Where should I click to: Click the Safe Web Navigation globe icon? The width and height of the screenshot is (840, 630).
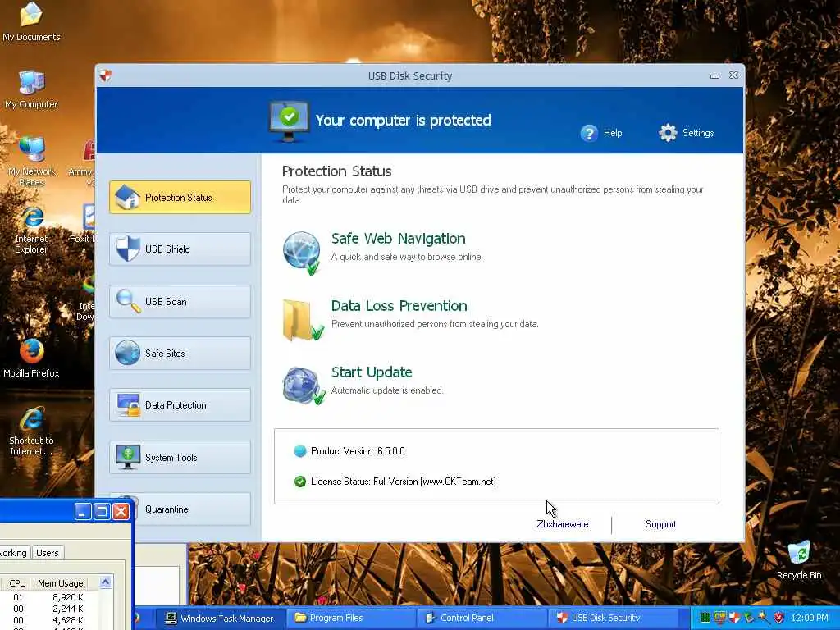[302, 253]
